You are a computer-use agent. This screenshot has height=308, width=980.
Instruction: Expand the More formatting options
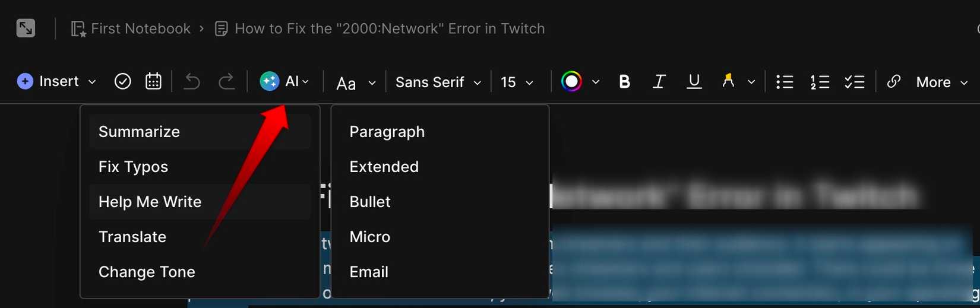[941, 82]
